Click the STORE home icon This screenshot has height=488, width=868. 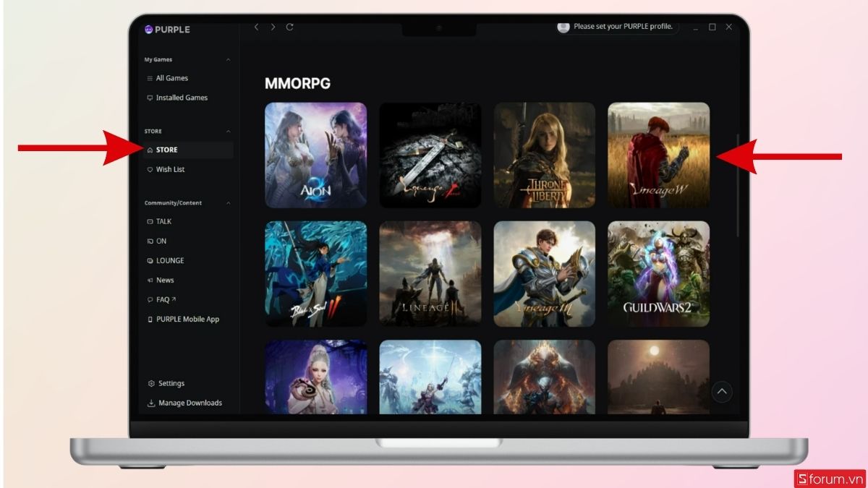pyautogui.click(x=150, y=150)
